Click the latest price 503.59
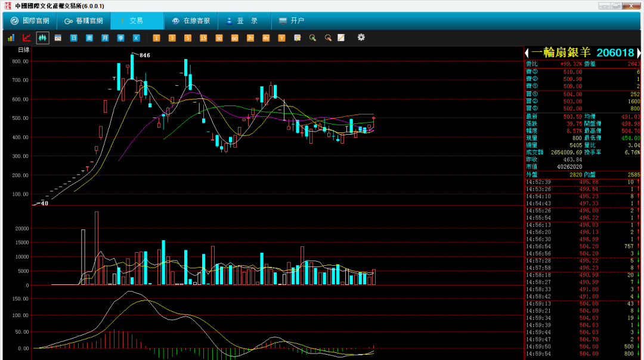The height and width of the screenshot is (360, 644). click(572, 117)
